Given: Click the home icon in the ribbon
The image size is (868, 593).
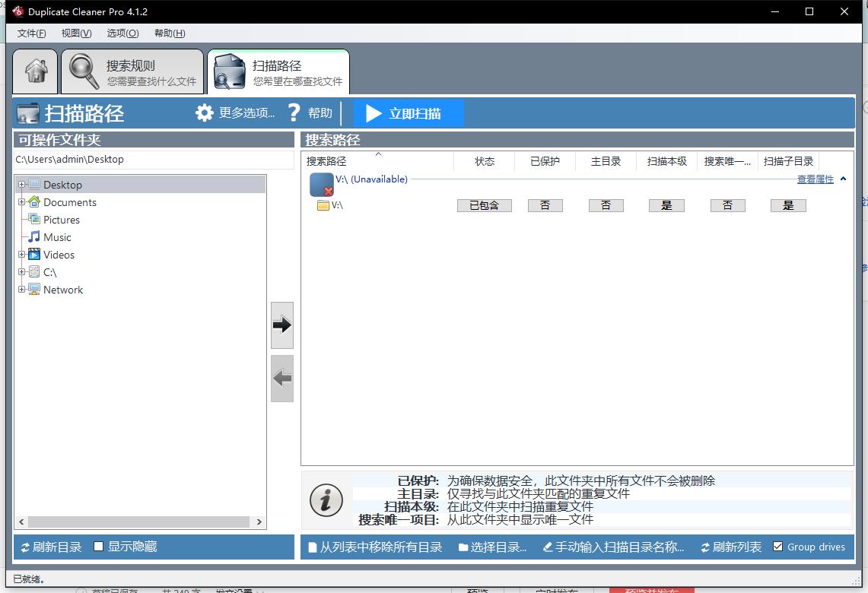Looking at the screenshot, I should point(34,71).
